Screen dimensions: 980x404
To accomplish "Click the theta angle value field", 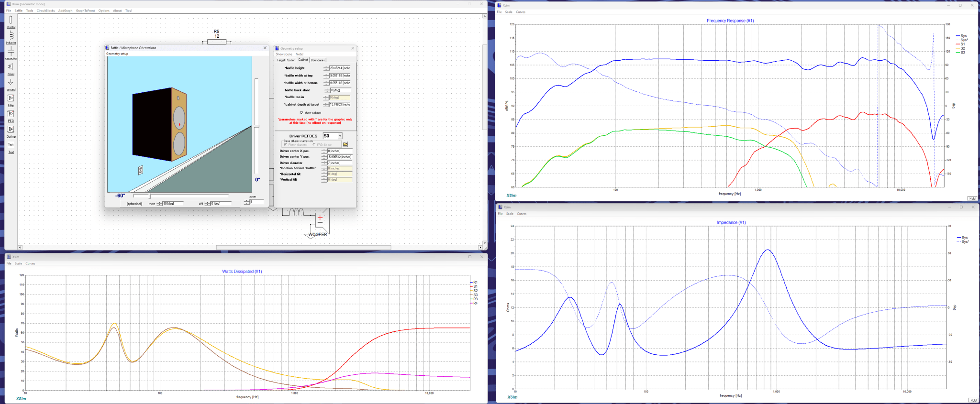I will click(173, 203).
